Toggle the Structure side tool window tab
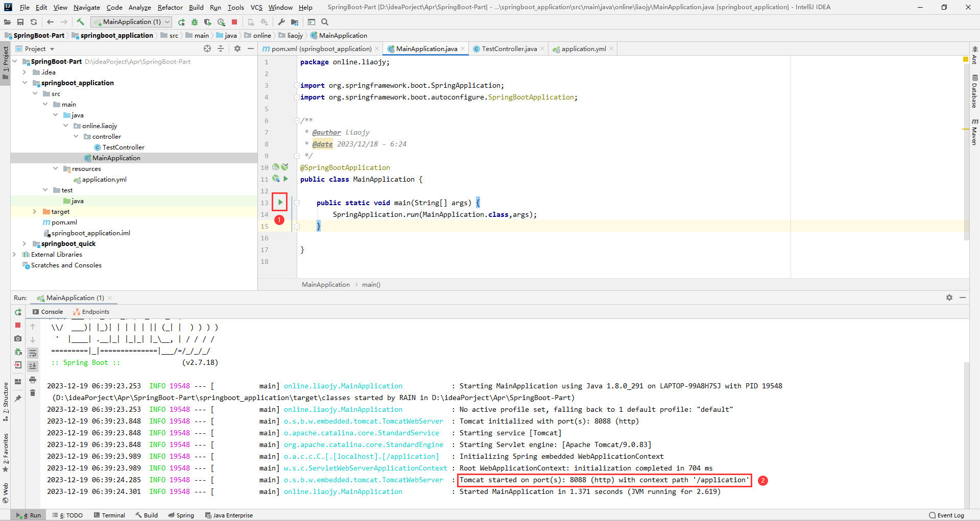Screen dimensions: 980x521 click(5, 401)
